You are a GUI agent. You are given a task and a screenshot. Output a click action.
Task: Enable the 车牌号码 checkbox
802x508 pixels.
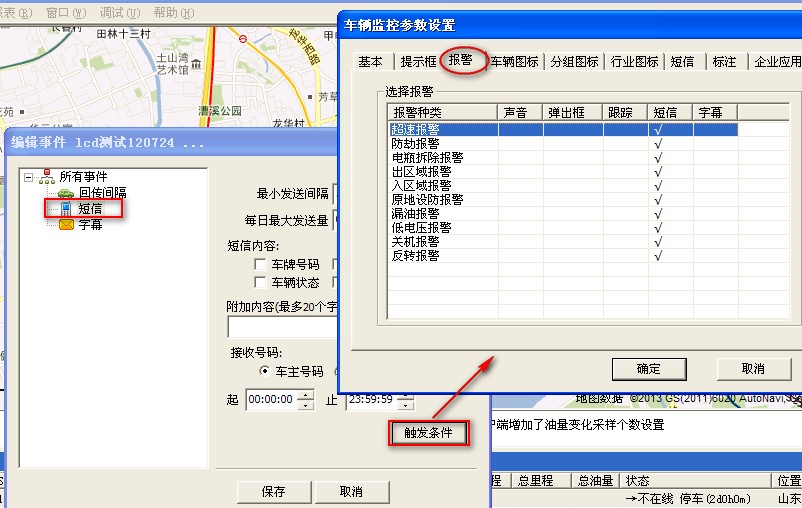[260, 265]
